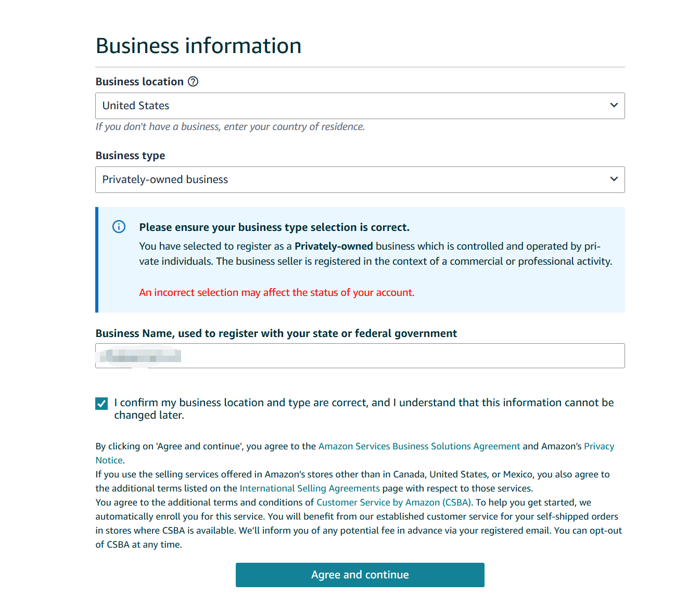Click the red incorrect selection warning text
Image resolution: width=700 pixels, height=608 pixels.
click(276, 293)
